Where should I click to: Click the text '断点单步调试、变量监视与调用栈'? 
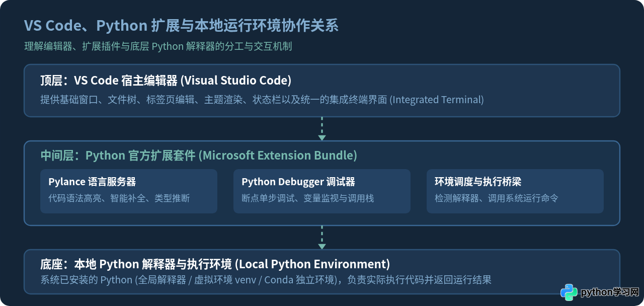coord(308,198)
